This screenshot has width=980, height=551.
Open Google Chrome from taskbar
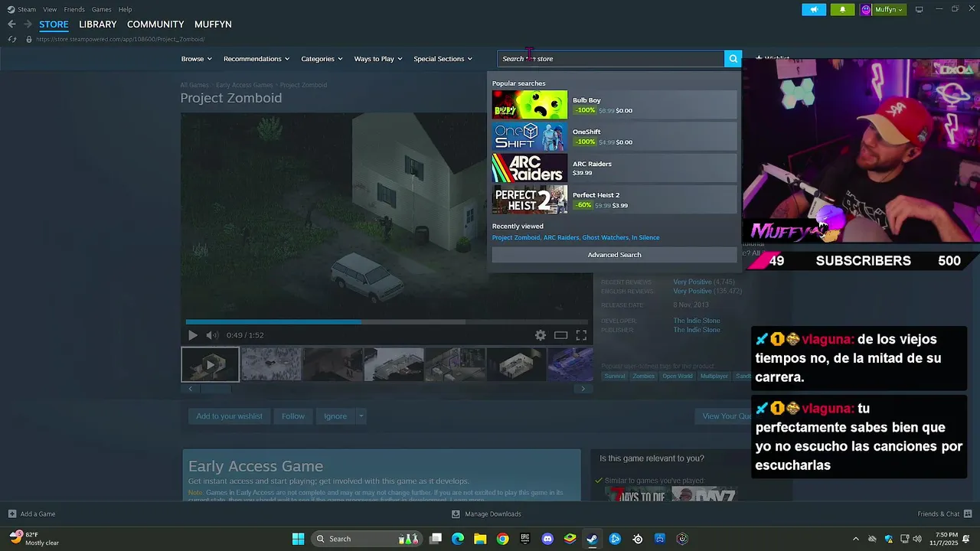coord(502,539)
